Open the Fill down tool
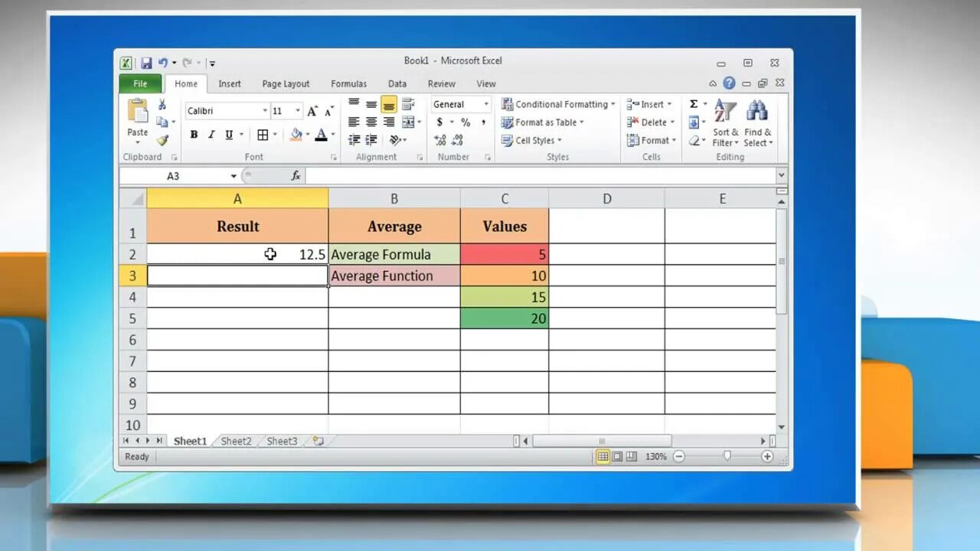The width and height of the screenshot is (980, 551). click(694, 122)
